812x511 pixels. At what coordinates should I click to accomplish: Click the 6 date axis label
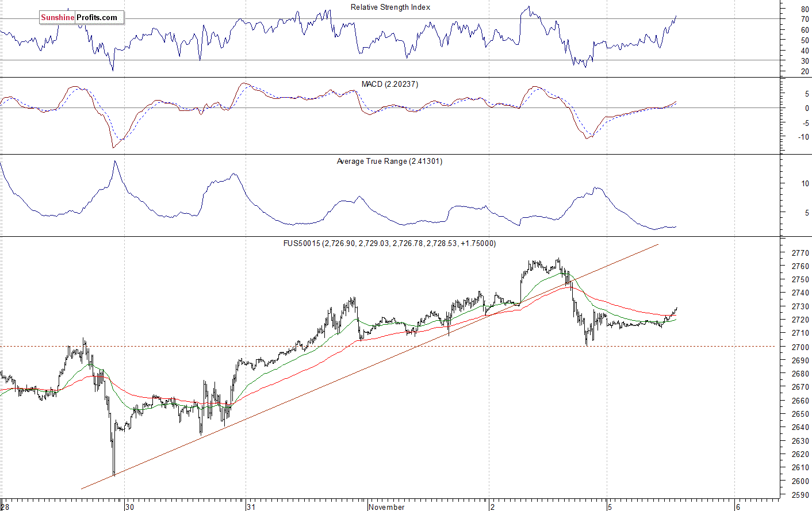click(x=738, y=507)
